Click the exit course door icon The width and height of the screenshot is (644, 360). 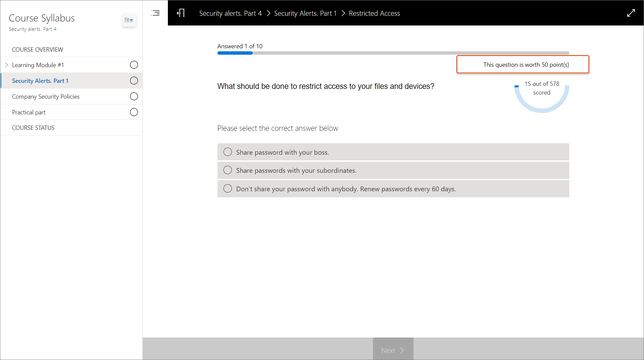coord(181,13)
